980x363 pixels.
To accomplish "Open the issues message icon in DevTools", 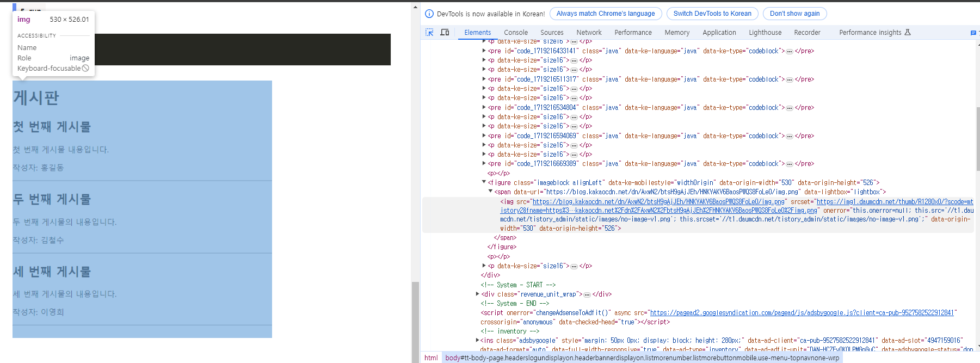I will [973, 33].
